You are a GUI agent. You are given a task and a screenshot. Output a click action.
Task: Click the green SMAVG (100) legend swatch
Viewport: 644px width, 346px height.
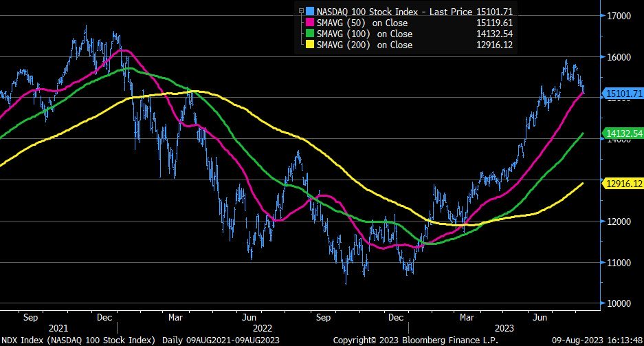pyautogui.click(x=310, y=34)
